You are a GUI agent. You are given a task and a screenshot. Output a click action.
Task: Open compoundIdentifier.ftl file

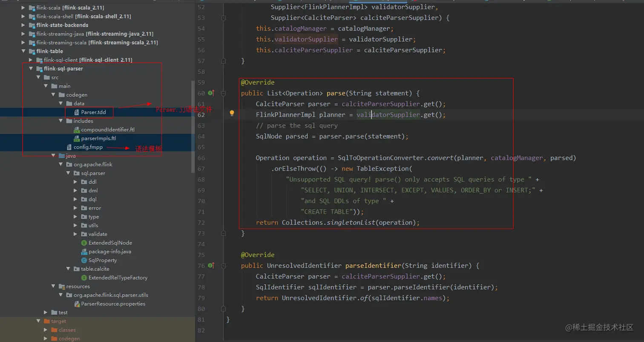pyautogui.click(x=108, y=130)
